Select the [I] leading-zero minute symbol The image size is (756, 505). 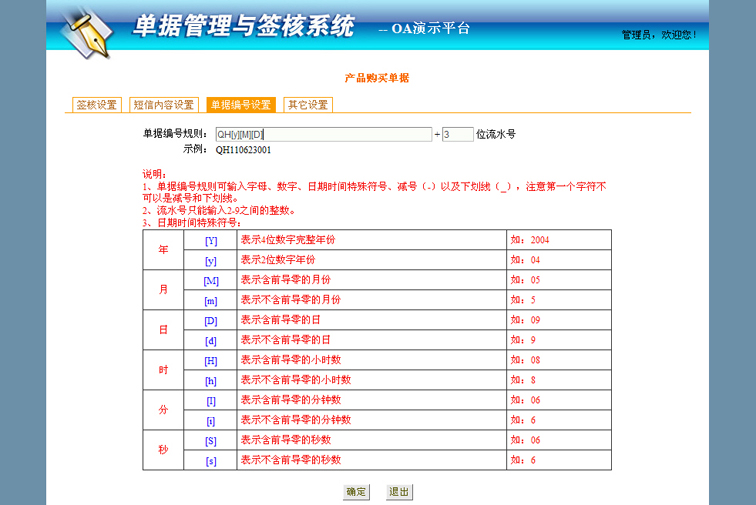pos(211,400)
